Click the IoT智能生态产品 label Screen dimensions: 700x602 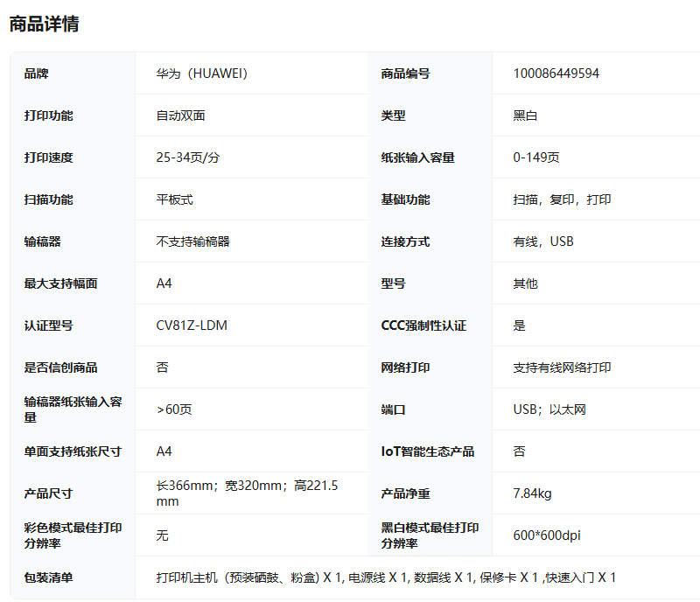(x=427, y=451)
